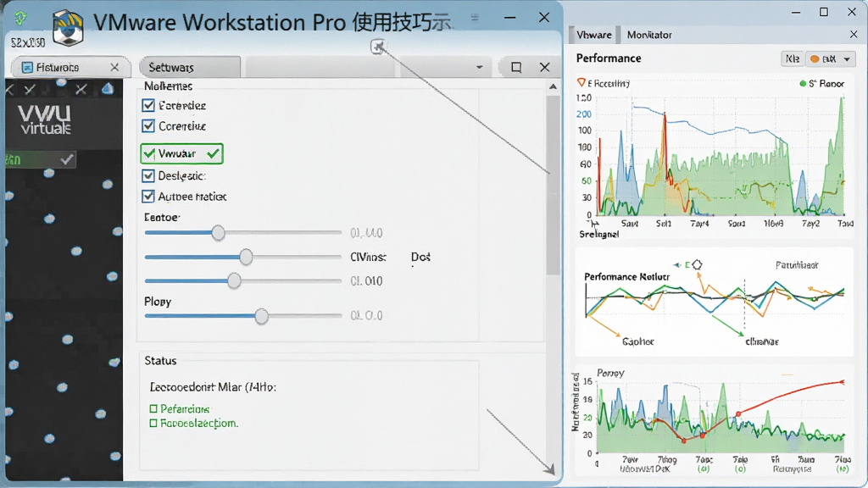Click the VWU virtuals logo in sidebar
The image size is (868, 488).
[x=46, y=119]
